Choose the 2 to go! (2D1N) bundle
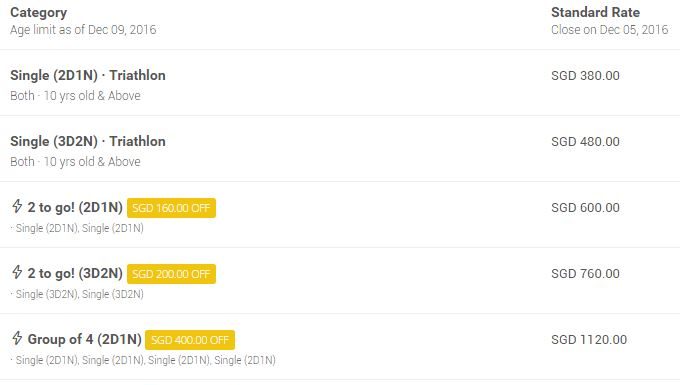Viewport: 680px width, 385px height. coord(75,207)
